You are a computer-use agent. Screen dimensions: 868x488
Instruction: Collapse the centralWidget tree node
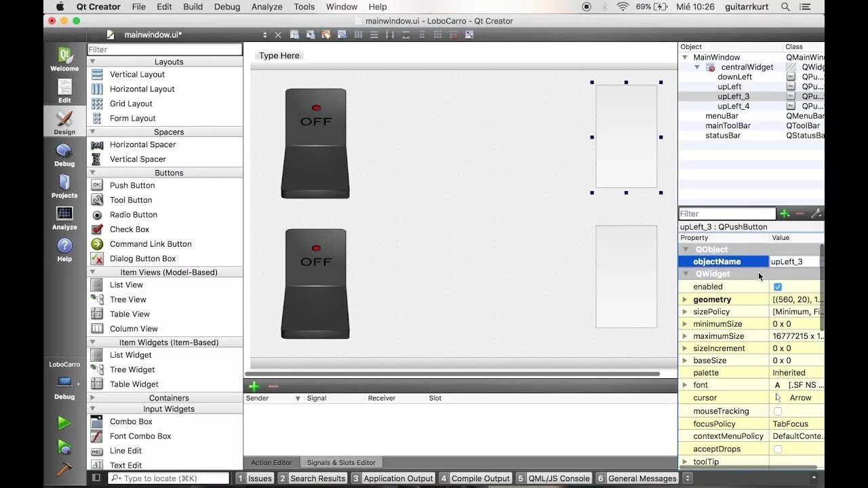(697, 67)
